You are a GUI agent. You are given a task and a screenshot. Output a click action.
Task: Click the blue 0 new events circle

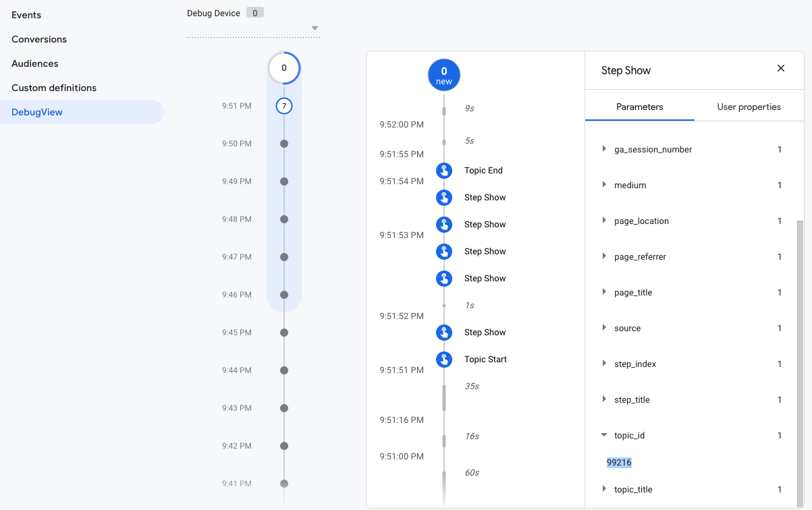(x=443, y=75)
